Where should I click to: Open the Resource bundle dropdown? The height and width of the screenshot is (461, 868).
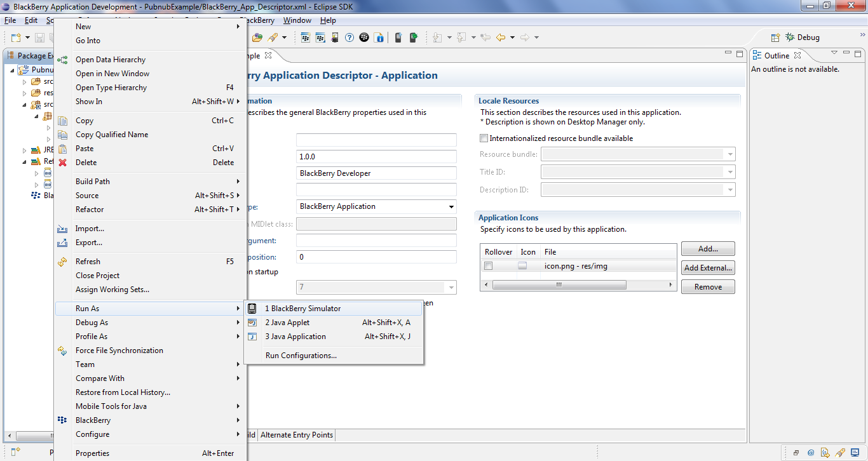pos(730,154)
